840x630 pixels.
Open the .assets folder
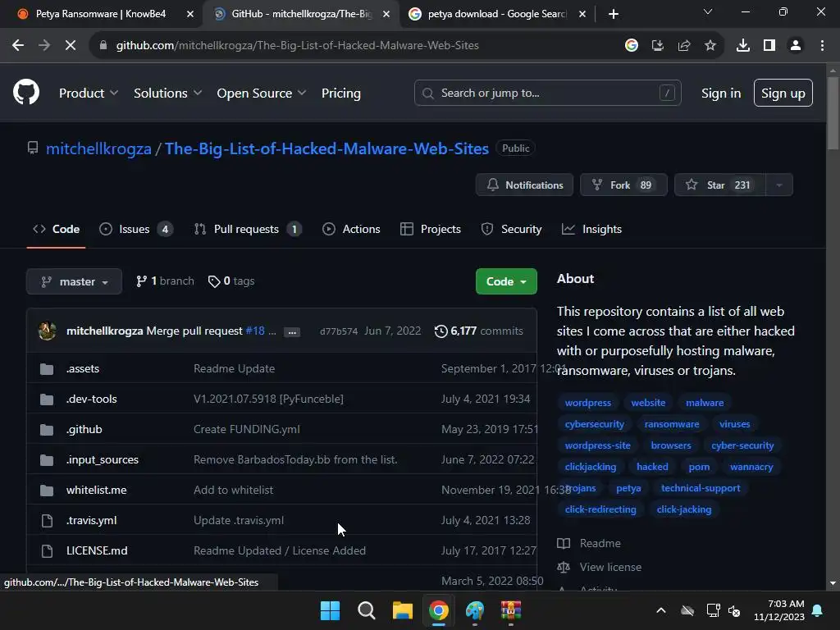[x=83, y=368]
